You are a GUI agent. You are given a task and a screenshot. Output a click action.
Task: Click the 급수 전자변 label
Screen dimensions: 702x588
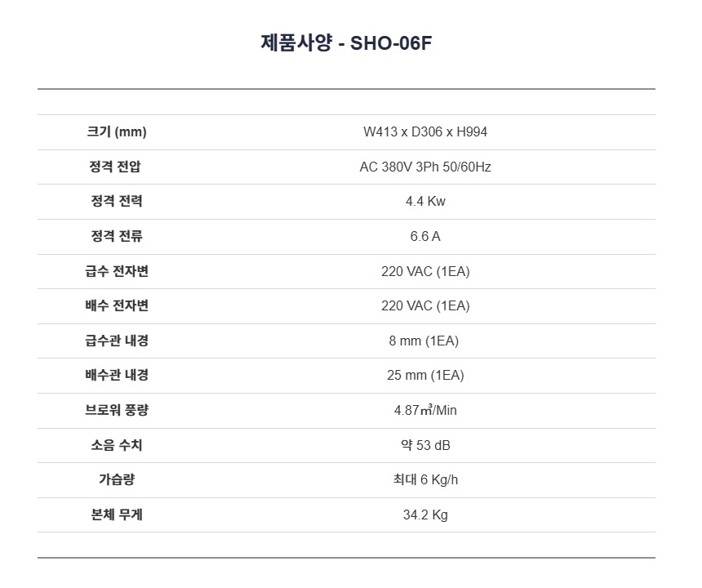[x=117, y=271]
